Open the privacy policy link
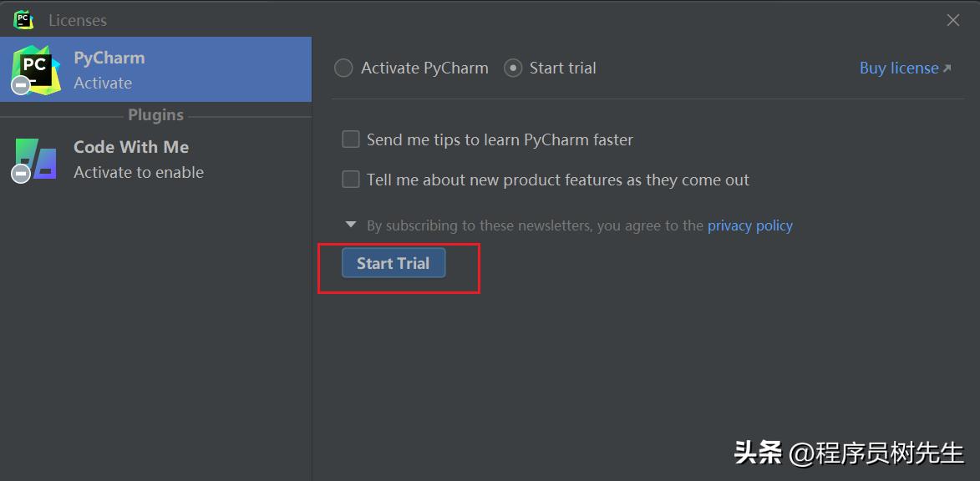Viewport: 980px width, 481px height. pyautogui.click(x=750, y=225)
